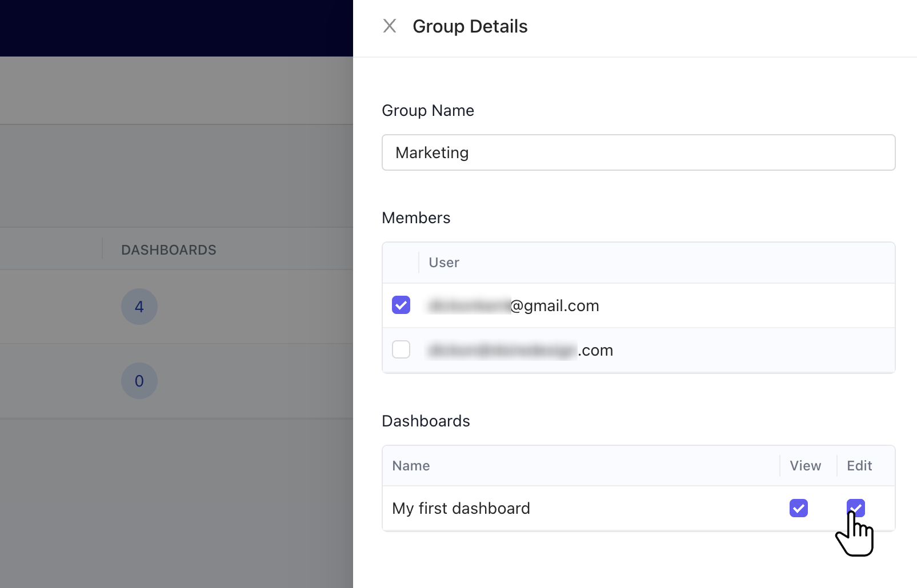This screenshot has height=588, width=917.
Task: Click the View column header
Action: click(x=805, y=466)
